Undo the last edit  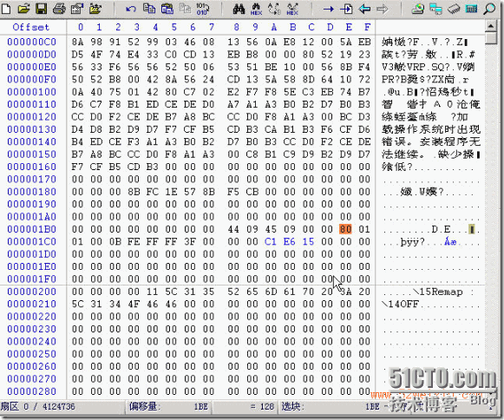pyautogui.click(x=130, y=9)
